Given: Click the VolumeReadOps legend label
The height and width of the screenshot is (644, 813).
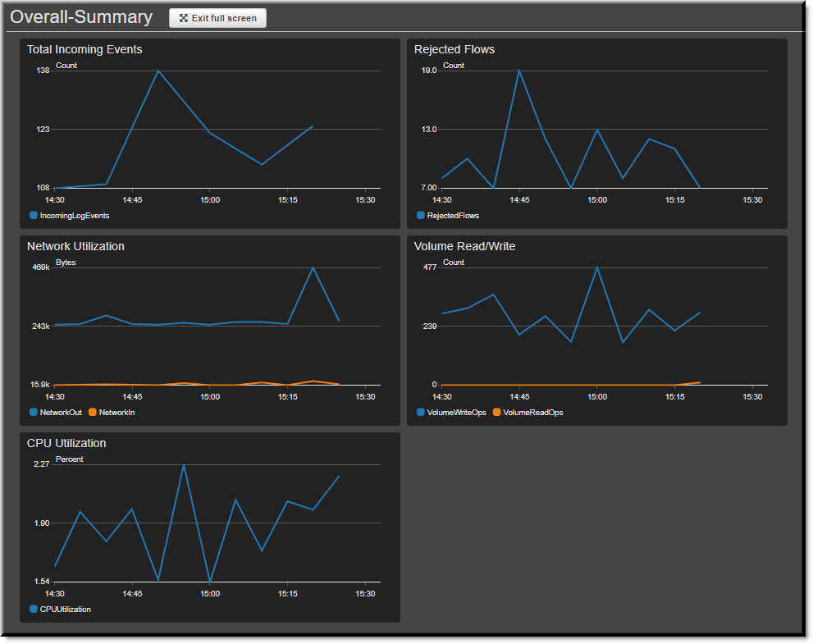Looking at the screenshot, I should [x=533, y=413].
